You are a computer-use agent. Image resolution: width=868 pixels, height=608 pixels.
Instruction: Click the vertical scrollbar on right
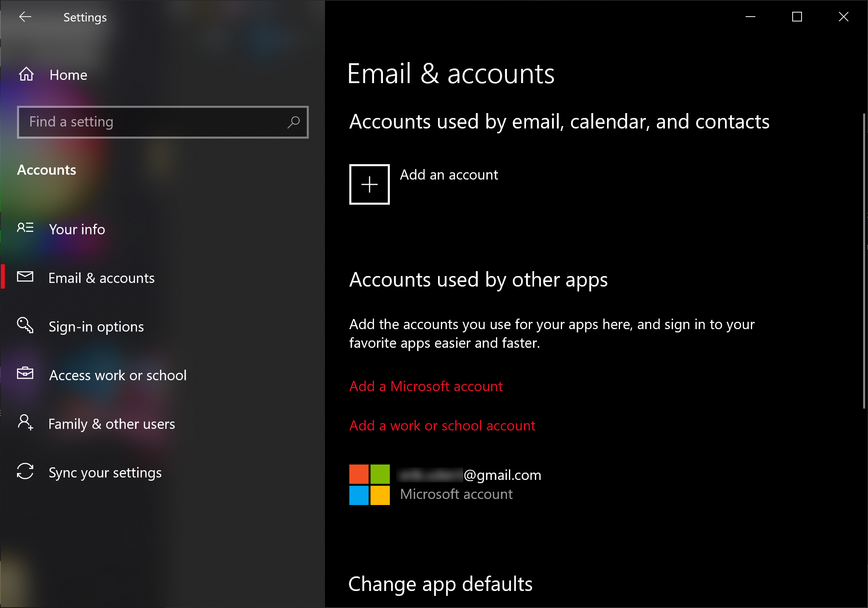(864, 259)
